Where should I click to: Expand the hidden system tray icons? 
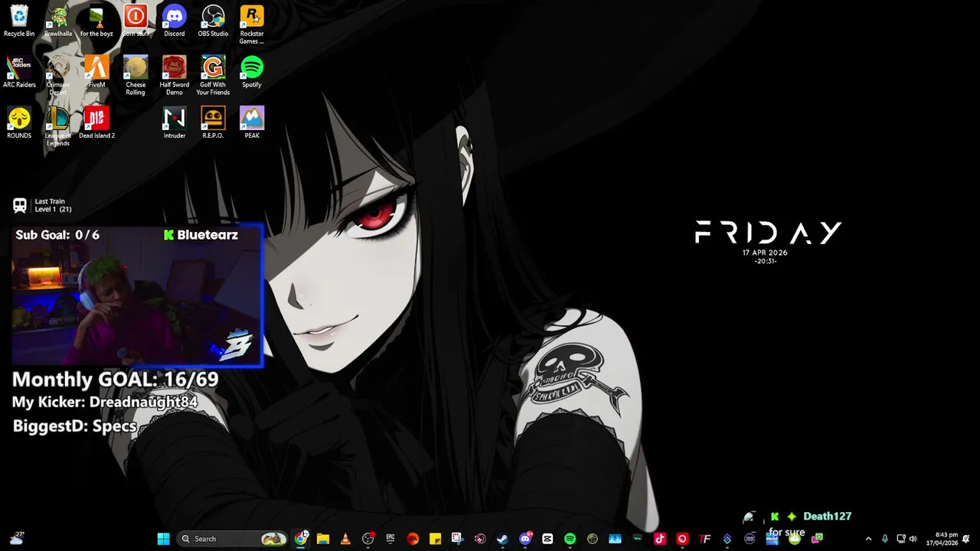point(867,539)
